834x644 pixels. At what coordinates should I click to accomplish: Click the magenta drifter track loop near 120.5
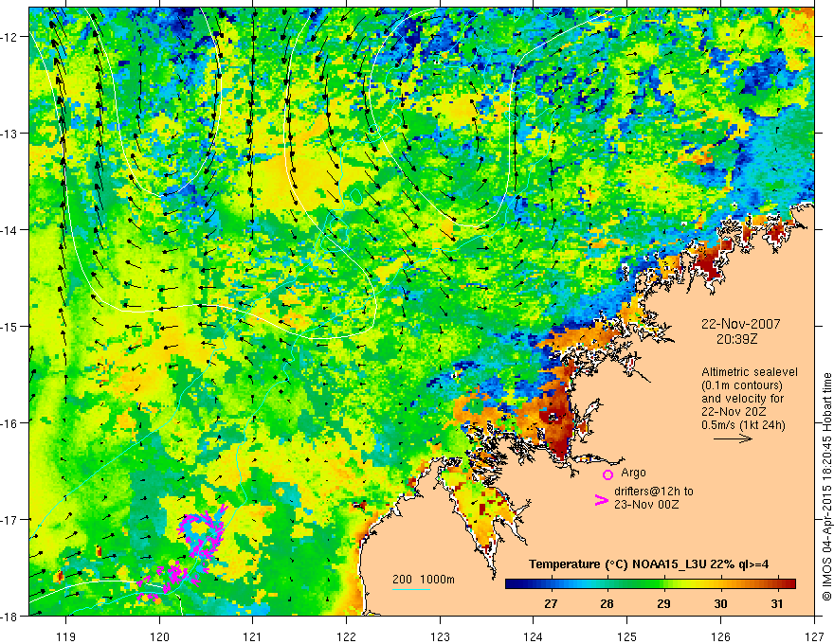(203, 534)
